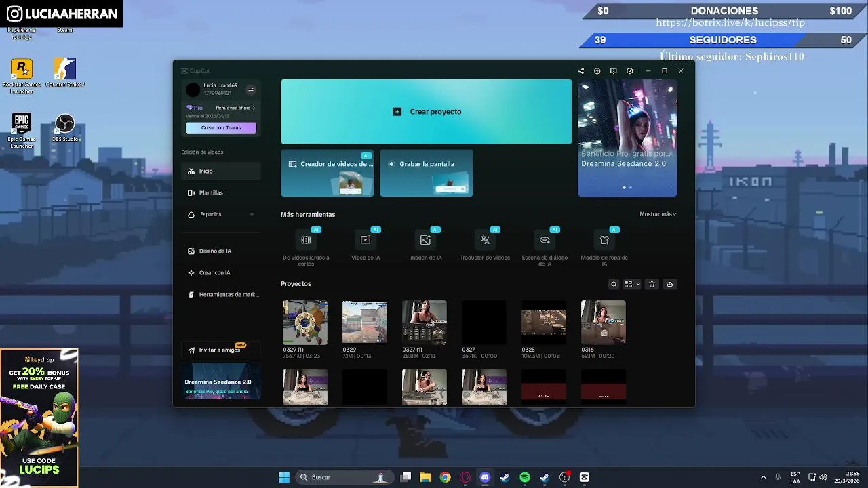This screenshot has height=488, width=868.
Task: Open the project view layout dropdown
Action: coord(632,285)
